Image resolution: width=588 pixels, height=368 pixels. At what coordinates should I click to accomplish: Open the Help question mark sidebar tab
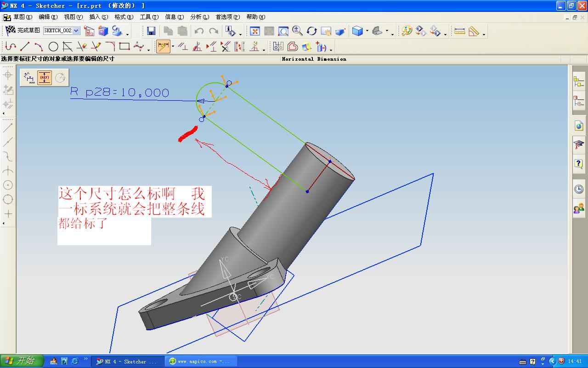point(579,164)
